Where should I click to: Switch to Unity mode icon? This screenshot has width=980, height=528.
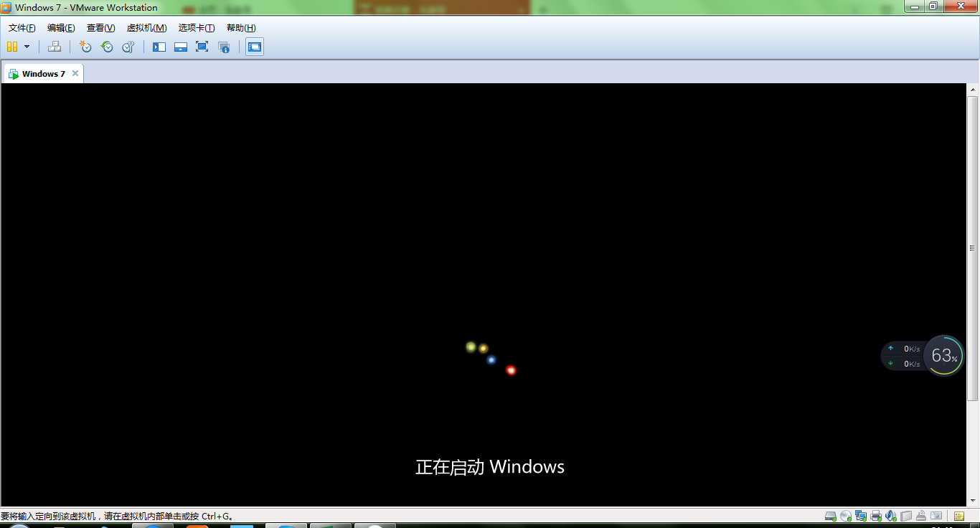point(224,47)
